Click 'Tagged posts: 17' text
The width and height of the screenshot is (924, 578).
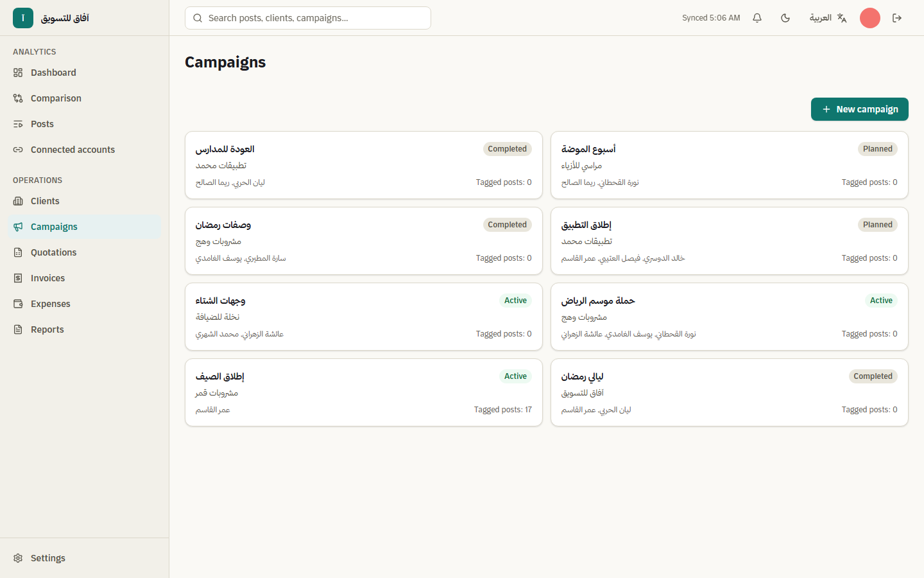pos(503,410)
